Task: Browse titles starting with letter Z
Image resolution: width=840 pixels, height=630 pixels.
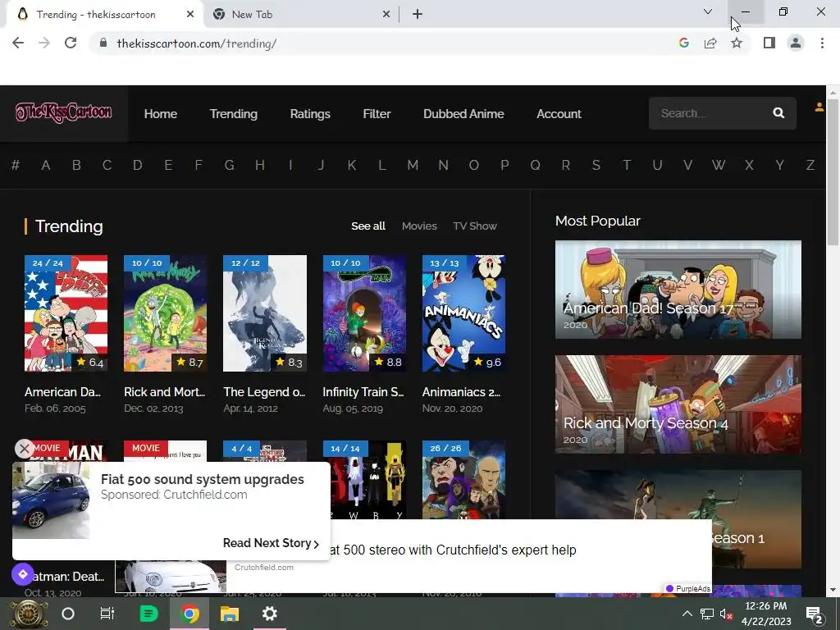Action: tap(810, 165)
